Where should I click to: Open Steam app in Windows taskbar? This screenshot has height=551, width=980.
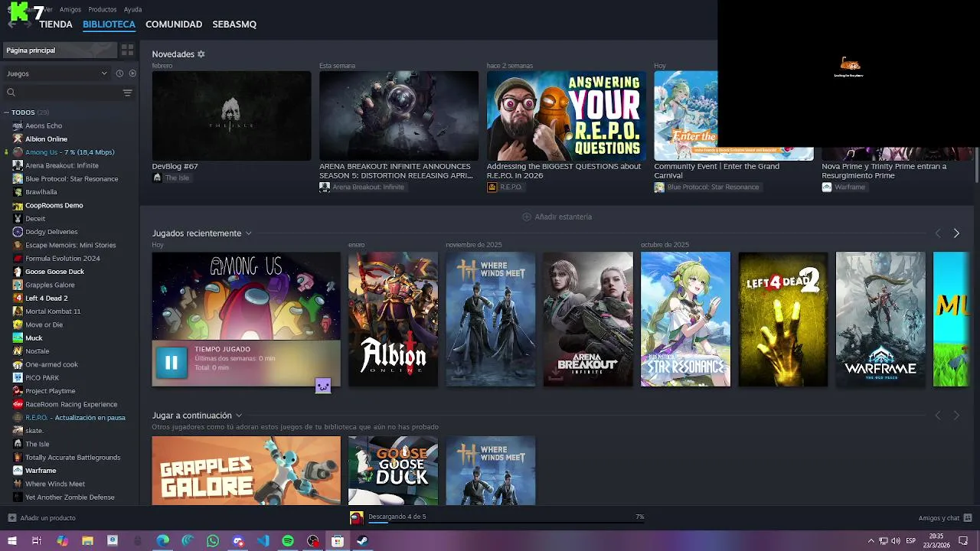(362, 541)
